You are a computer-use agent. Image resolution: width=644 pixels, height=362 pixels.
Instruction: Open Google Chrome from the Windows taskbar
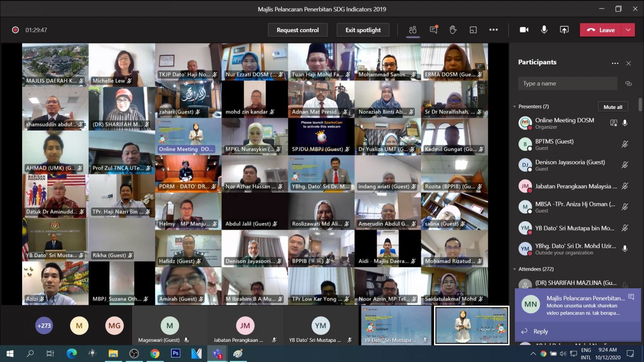tap(155, 354)
